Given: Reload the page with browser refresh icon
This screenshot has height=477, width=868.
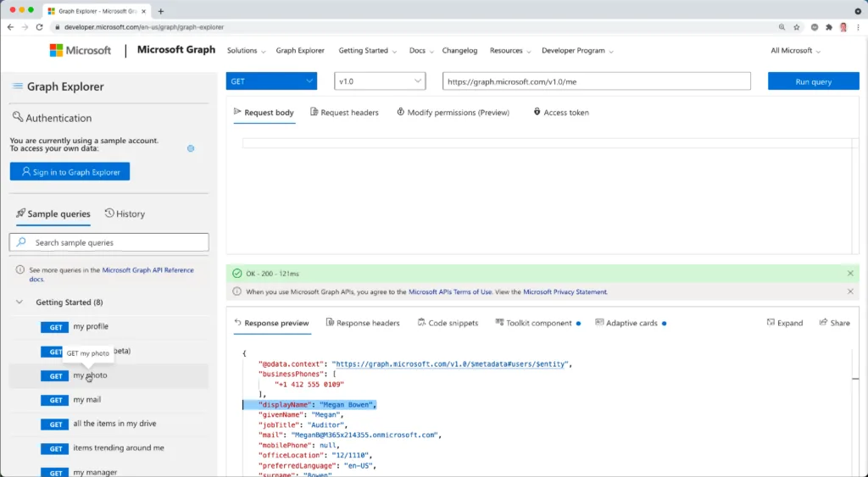Looking at the screenshot, I should coord(39,27).
